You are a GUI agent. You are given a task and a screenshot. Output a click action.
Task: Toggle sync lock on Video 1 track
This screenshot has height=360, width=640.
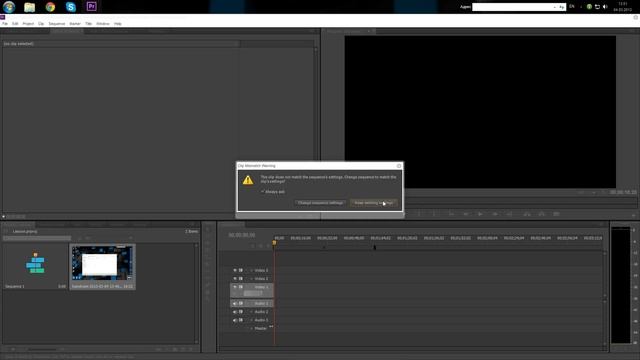(x=241, y=287)
